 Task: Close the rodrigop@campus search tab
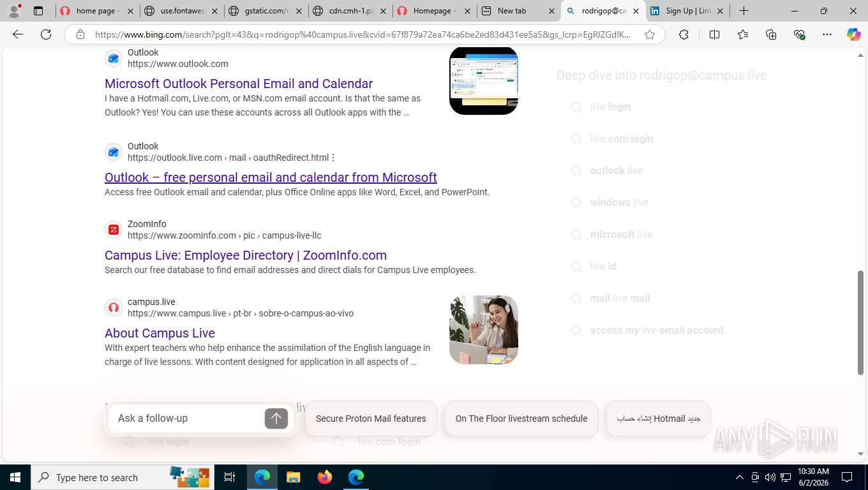(636, 11)
